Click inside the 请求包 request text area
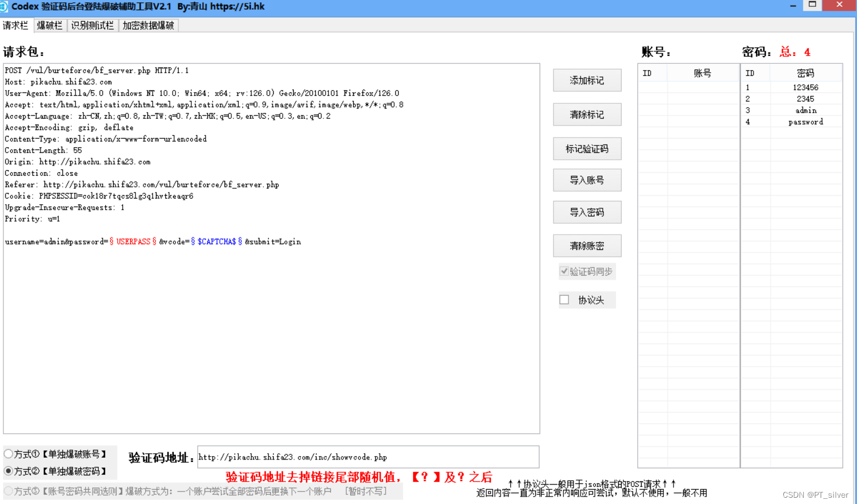 271,248
